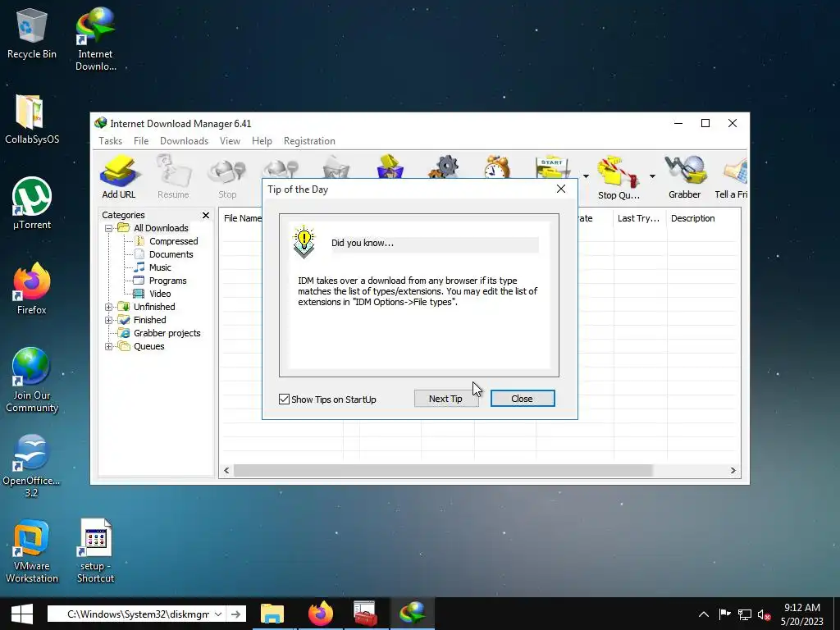Select the Documents category
The width and height of the screenshot is (840, 630).
click(171, 254)
